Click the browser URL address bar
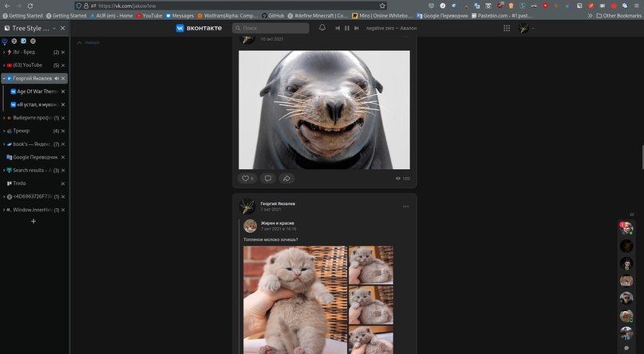Screen dimensions: 644x354 tap(231, 6)
